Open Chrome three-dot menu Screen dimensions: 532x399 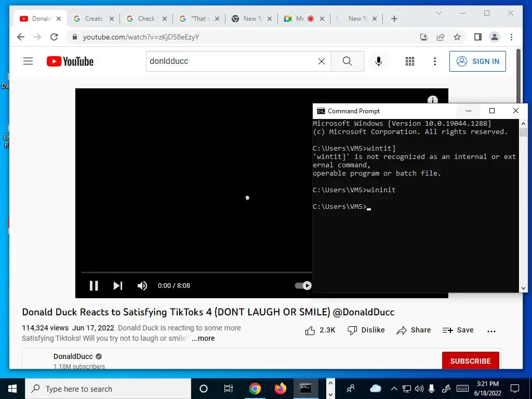[511, 37]
